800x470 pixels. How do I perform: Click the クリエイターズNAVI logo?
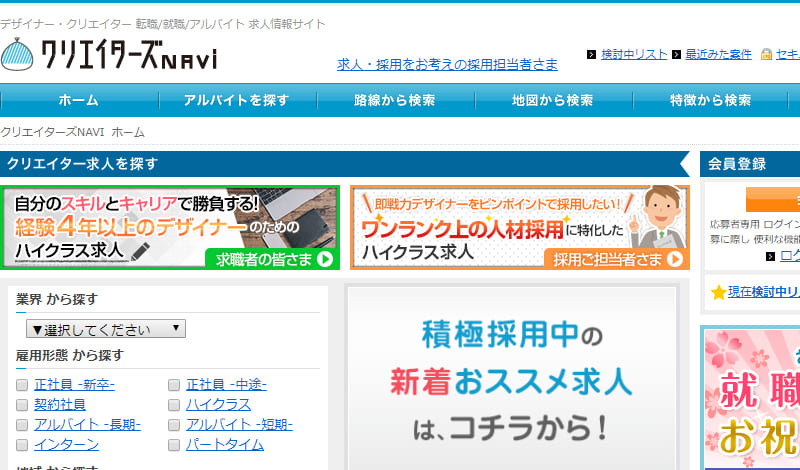[109, 54]
